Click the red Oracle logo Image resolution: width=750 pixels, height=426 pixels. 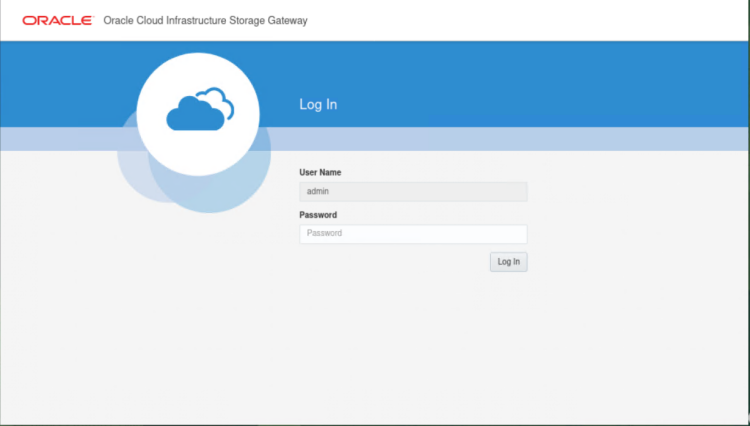[x=57, y=20]
